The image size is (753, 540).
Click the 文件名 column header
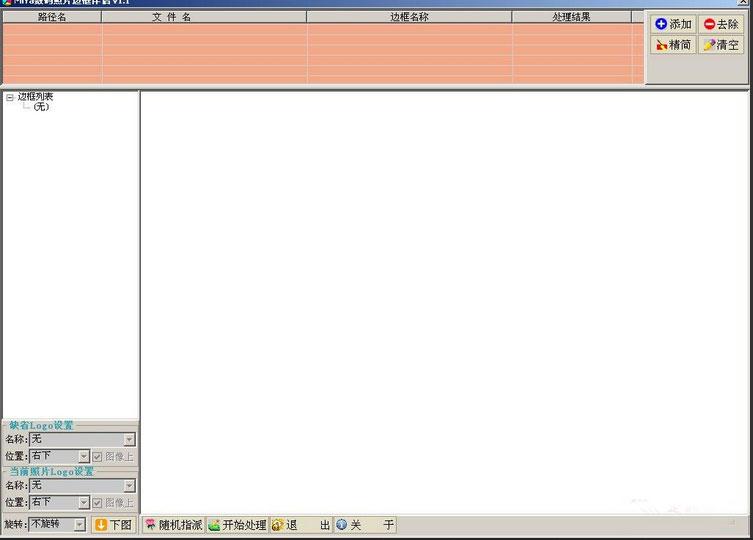204,17
